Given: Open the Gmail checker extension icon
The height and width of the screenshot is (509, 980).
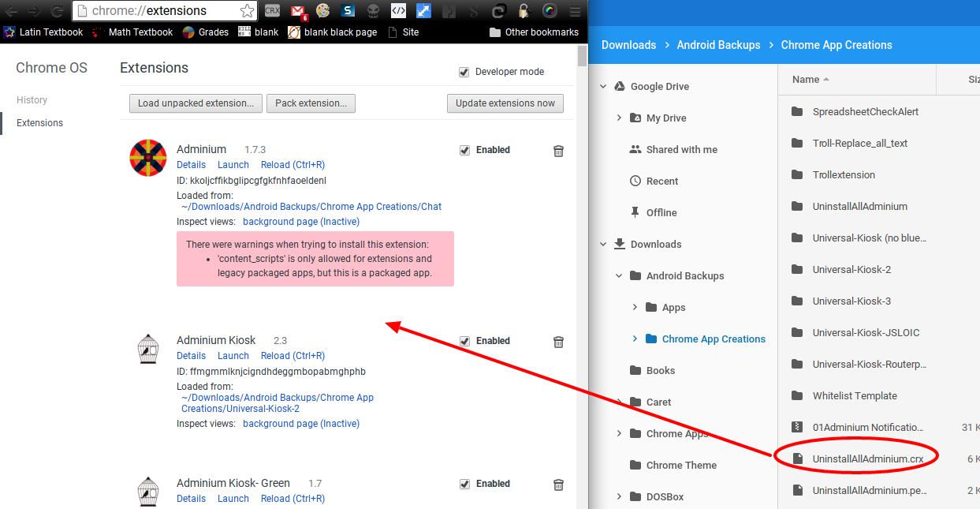Looking at the screenshot, I should (x=298, y=12).
